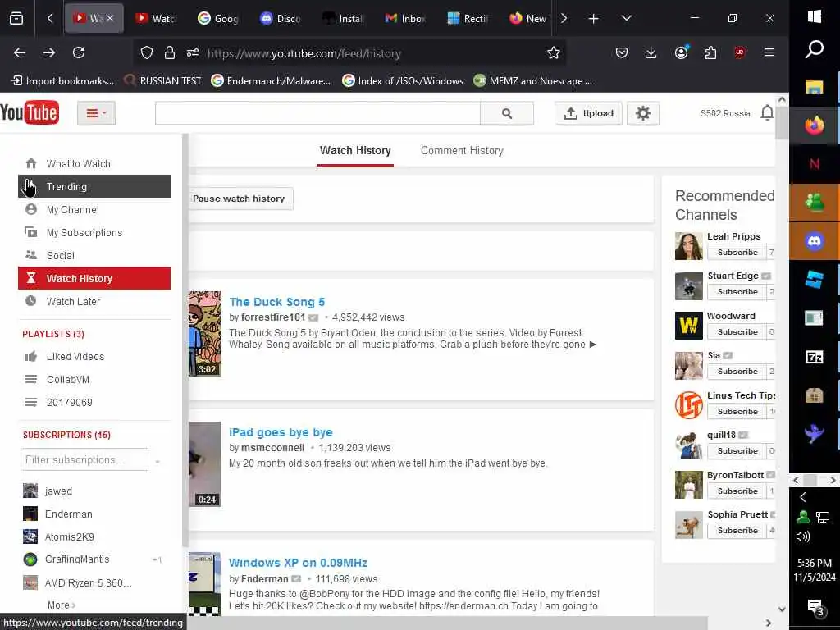Click Firefox forward navigation arrow
The width and height of the screenshot is (840, 630).
49,52
